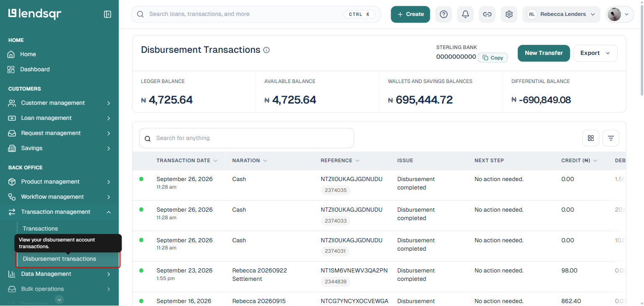Open the table filter icon
Screen dimensions: 644x306
tap(611, 138)
